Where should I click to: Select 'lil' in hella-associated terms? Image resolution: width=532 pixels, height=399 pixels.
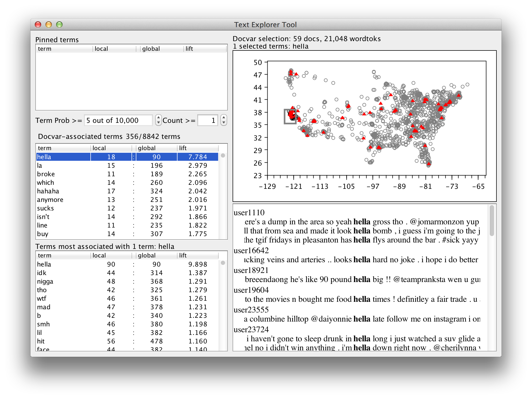(x=127, y=332)
